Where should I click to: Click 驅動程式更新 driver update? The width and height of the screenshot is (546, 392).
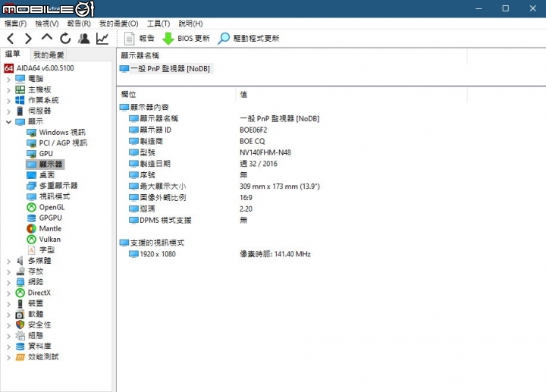coord(248,39)
